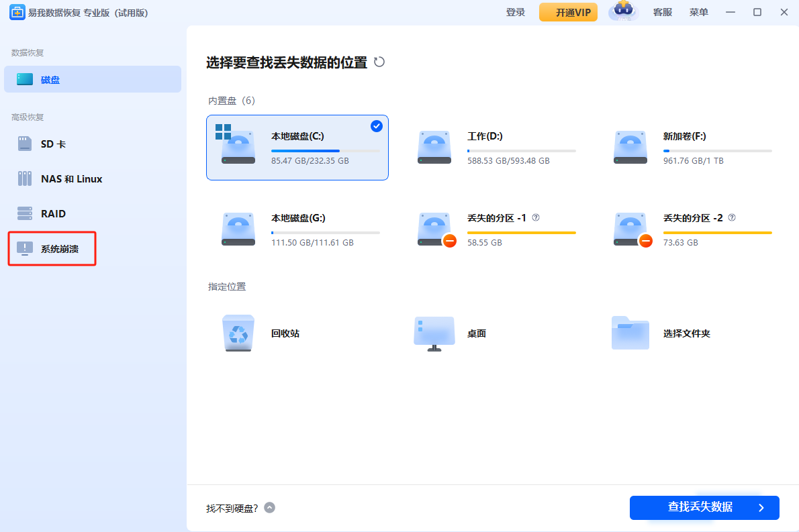This screenshot has height=532, width=799.
Task: Click the EaseUS app logo icon
Action: pyautogui.click(x=17, y=12)
